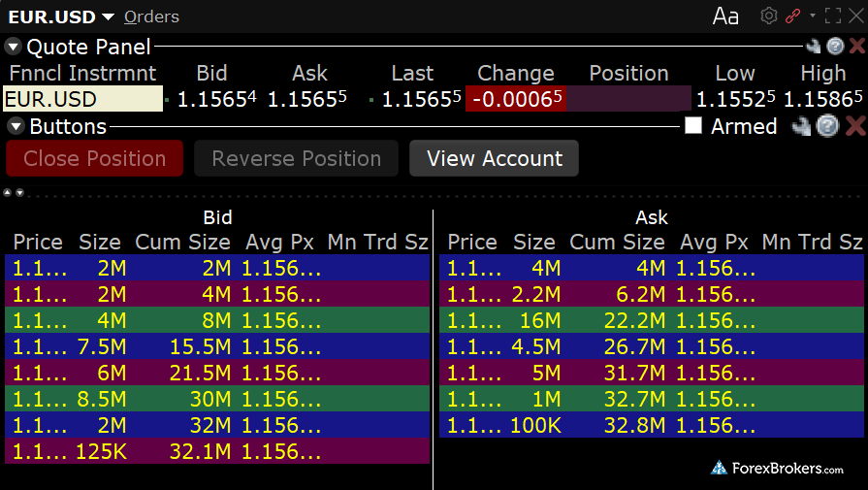Open the Buttons panel help icon
Viewport: 868px width, 490px height.
826,126
